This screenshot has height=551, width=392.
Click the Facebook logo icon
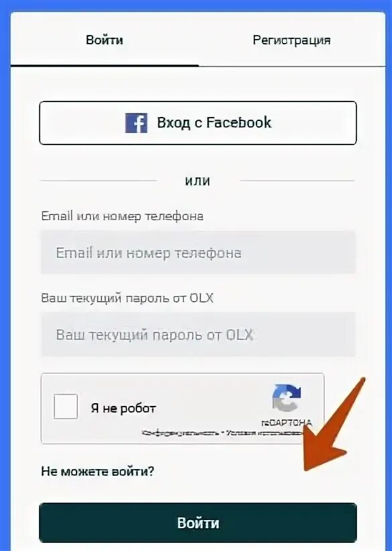click(136, 123)
